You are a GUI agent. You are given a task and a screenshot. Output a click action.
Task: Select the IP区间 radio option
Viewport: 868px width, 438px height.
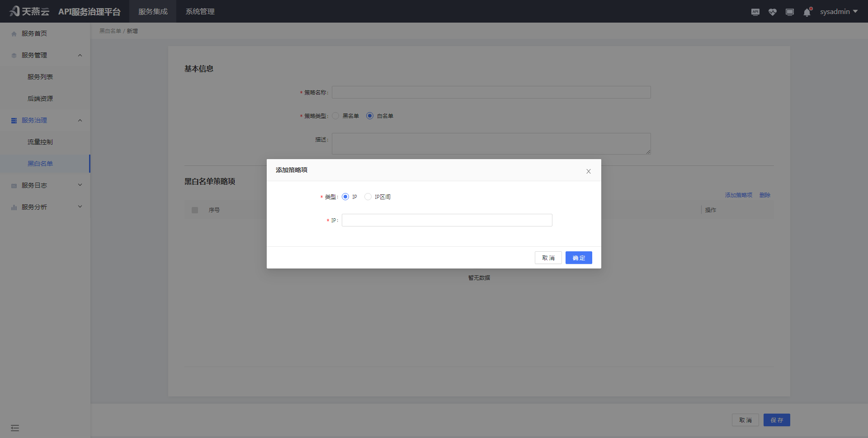(368, 197)
